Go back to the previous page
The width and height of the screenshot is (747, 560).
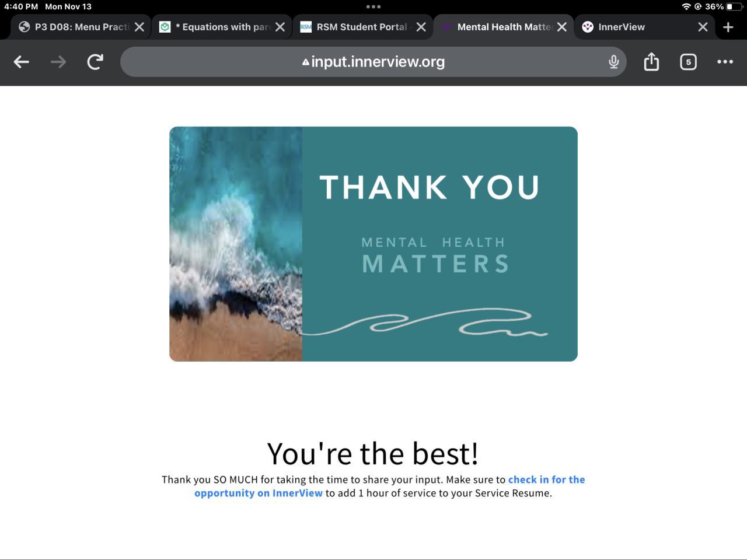coord(22,62)
